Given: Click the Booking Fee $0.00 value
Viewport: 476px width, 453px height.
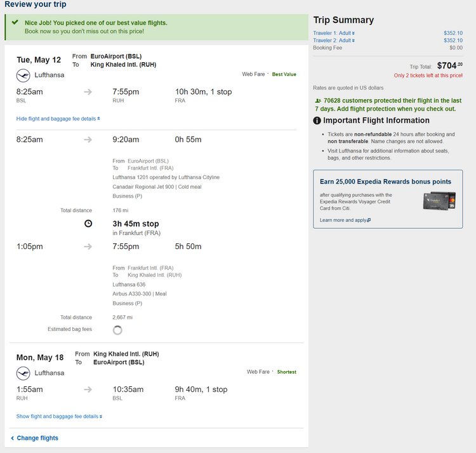Looking at the screenshot, I should click(x=456, y=48).
